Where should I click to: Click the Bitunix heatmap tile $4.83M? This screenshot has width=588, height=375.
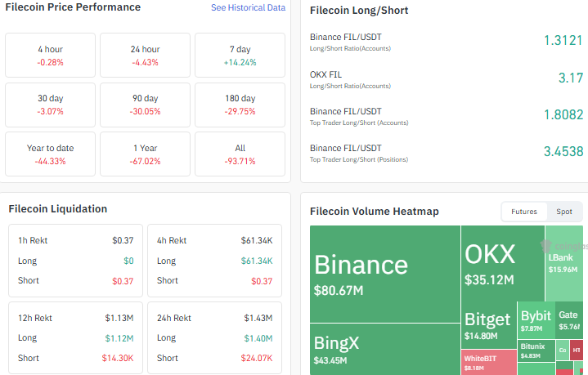point(536,350)
